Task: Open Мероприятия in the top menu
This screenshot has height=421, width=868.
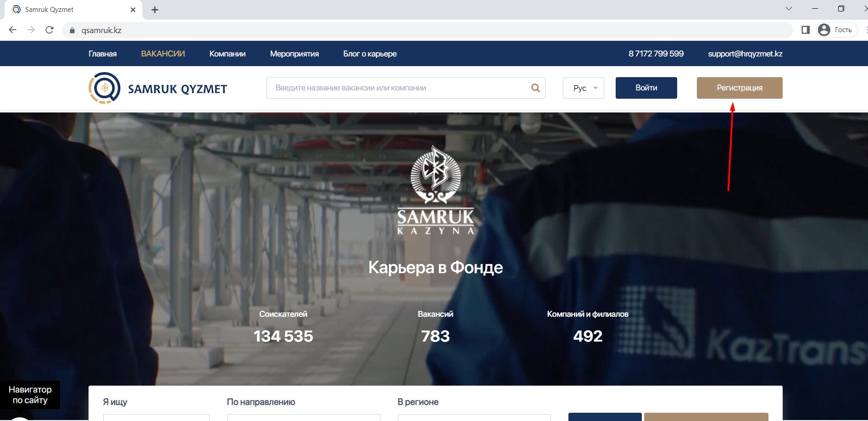Action: point(295,54)
